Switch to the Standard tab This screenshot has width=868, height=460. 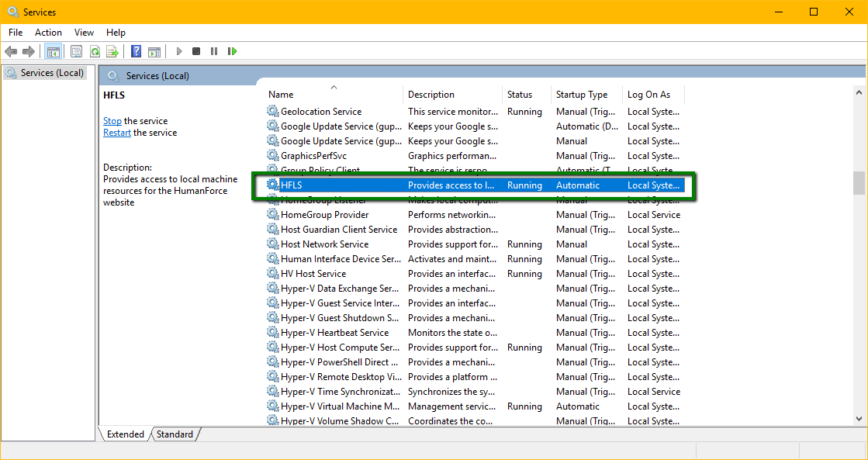(x=175, y=434)
